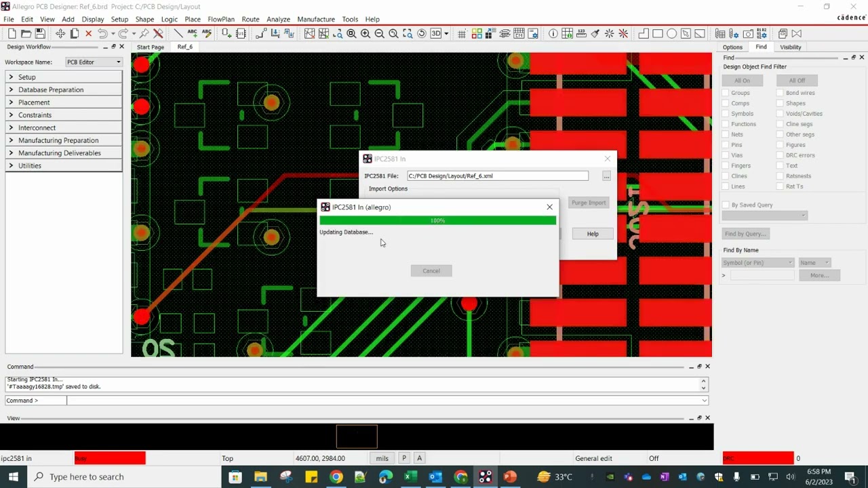The width and height of the screenshot is (868, 488).
Task: Click the Command input field
Action: point(387,401)
